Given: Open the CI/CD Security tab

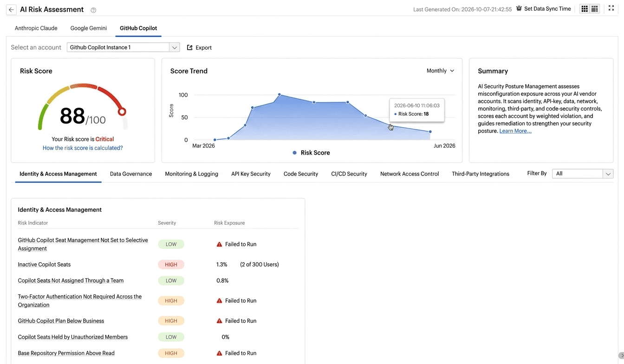Looking at the screenshot, I should [349, 174].
